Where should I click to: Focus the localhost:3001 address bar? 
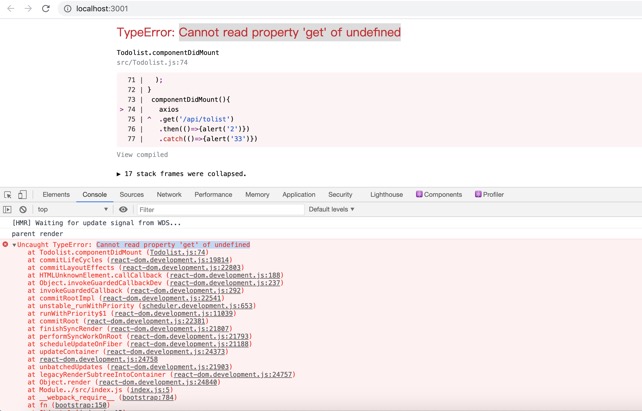tap(352, 9)
